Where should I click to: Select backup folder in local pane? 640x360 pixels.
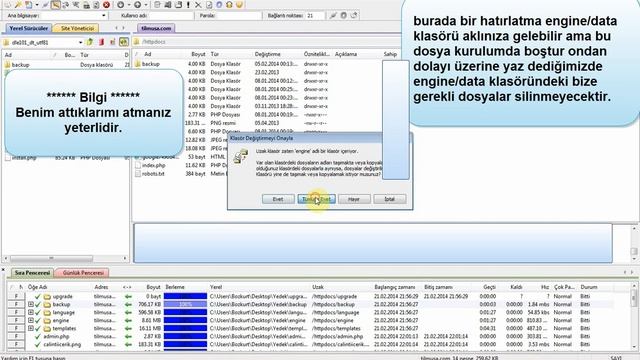tap(20, 64)
